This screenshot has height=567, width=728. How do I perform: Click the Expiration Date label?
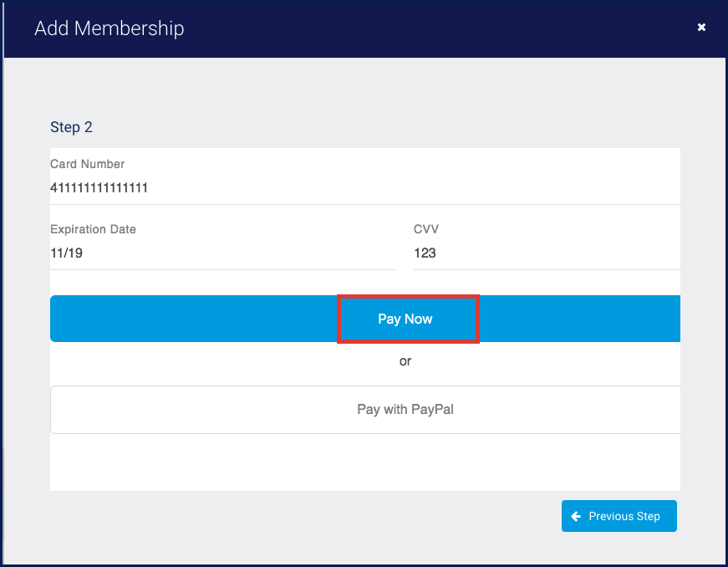tap(93, 229)
